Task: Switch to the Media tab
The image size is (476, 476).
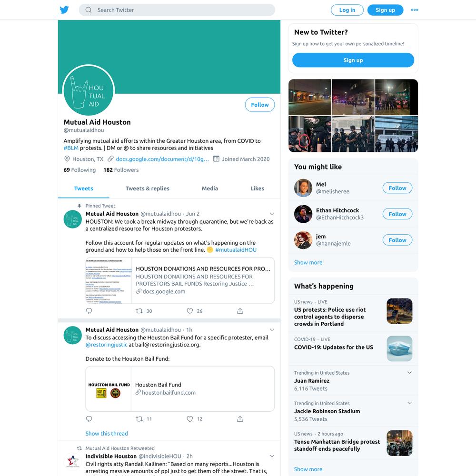Action: pyautogui.click(x=210, y=188)
